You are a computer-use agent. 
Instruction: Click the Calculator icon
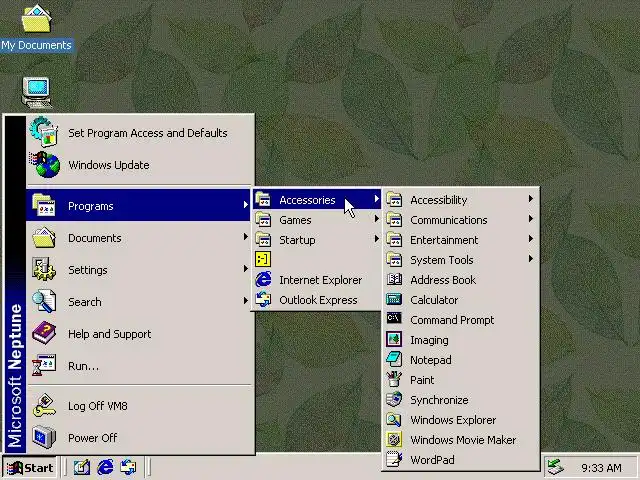pyautogui.click(x=394, y=300)
